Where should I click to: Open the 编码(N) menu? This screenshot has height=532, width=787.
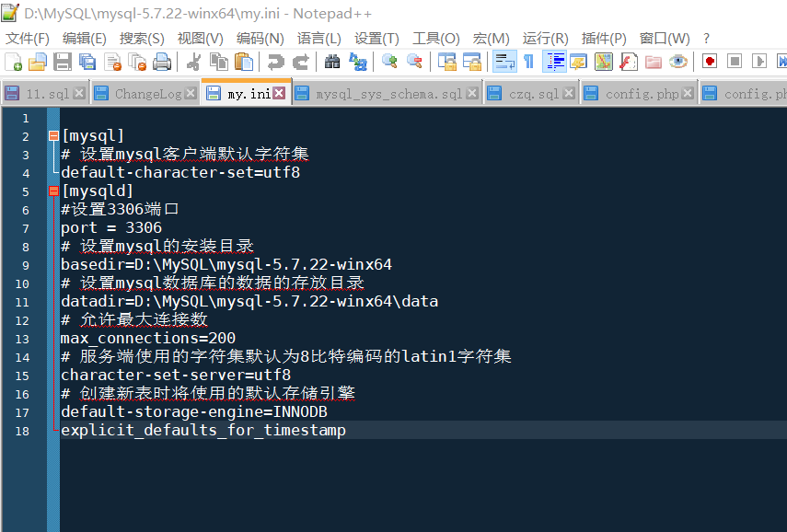(x=260, y=38)
